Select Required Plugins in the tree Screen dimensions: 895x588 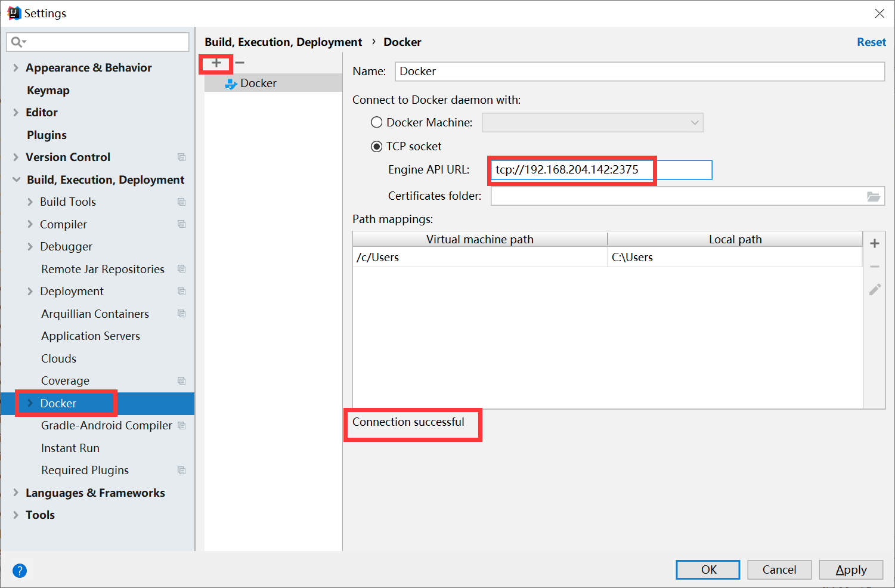(x=85, y=471)
